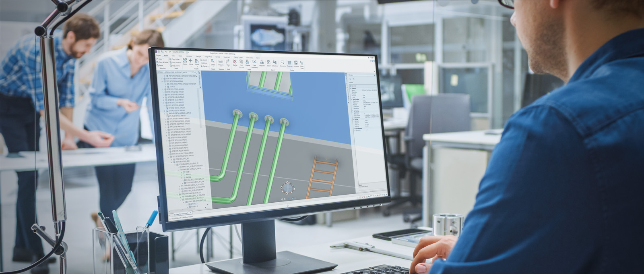Open the Clash Manager
644x274 pixels.
(242, 64)
